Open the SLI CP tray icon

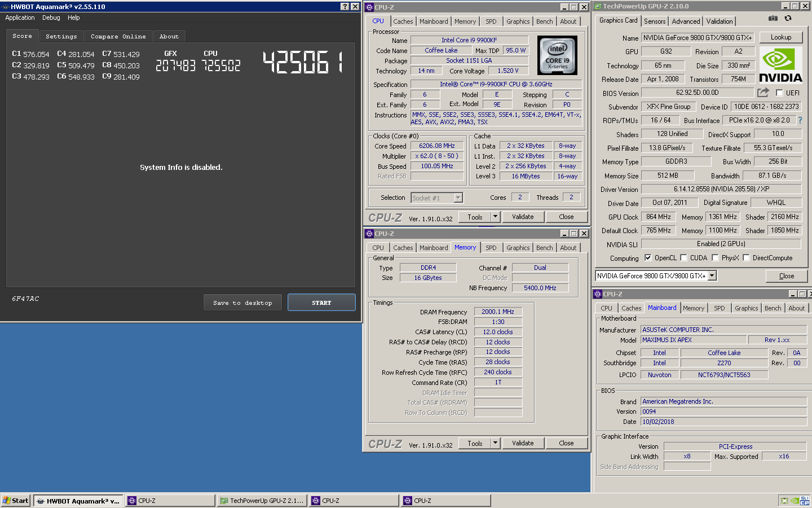(x=805, y=500)
